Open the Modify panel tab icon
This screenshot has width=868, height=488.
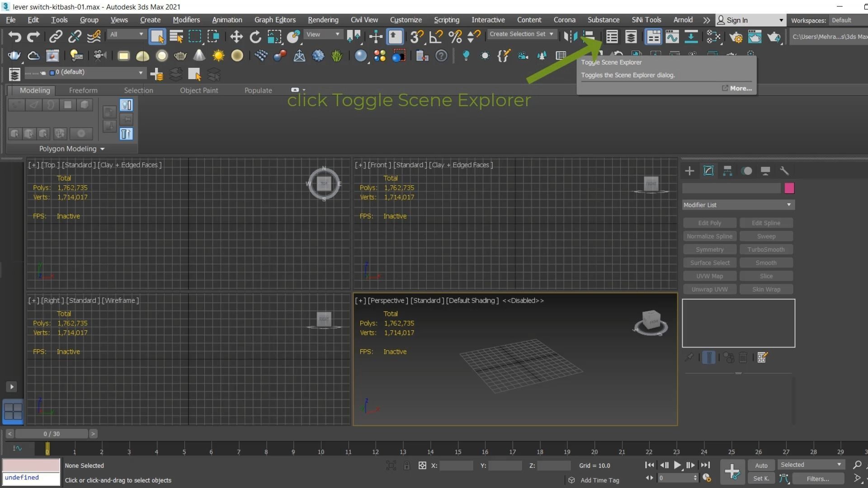708,171
